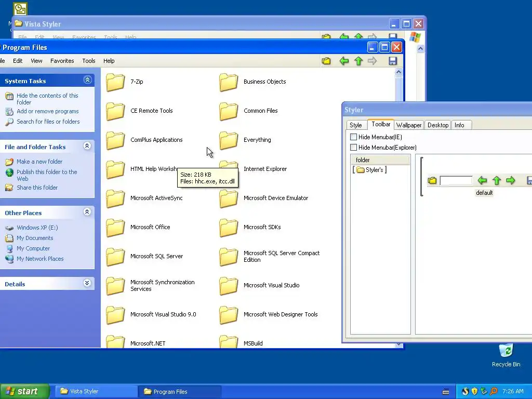Viewport: 532px width, 399px height.
Task: Collapse the System Tasks panel
Action: coord(87,80)
